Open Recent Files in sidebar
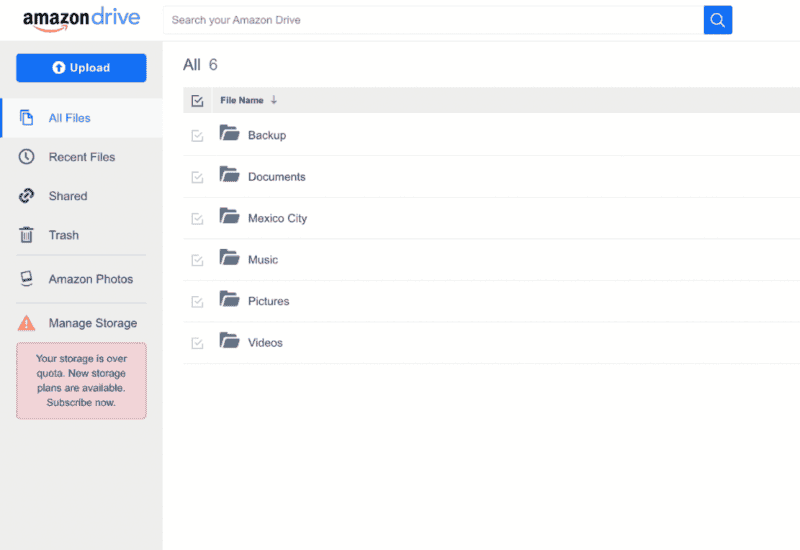 tap(82, 157)
